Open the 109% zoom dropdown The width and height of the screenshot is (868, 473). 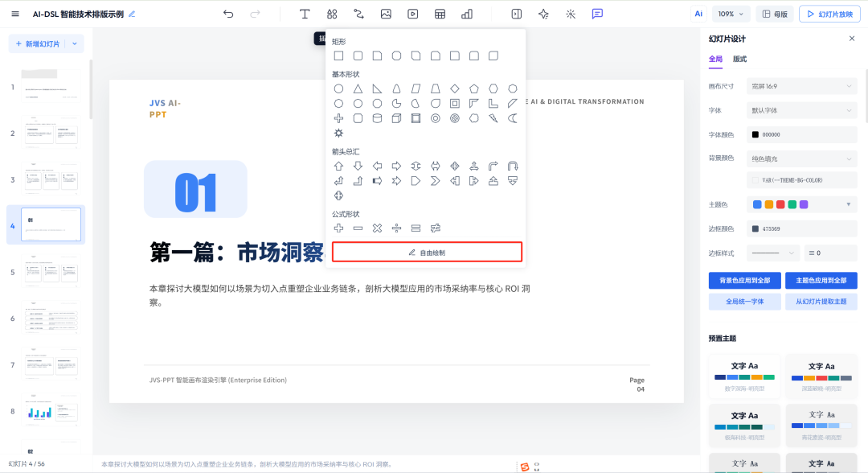pyautogui.click(x=731, y=14)
